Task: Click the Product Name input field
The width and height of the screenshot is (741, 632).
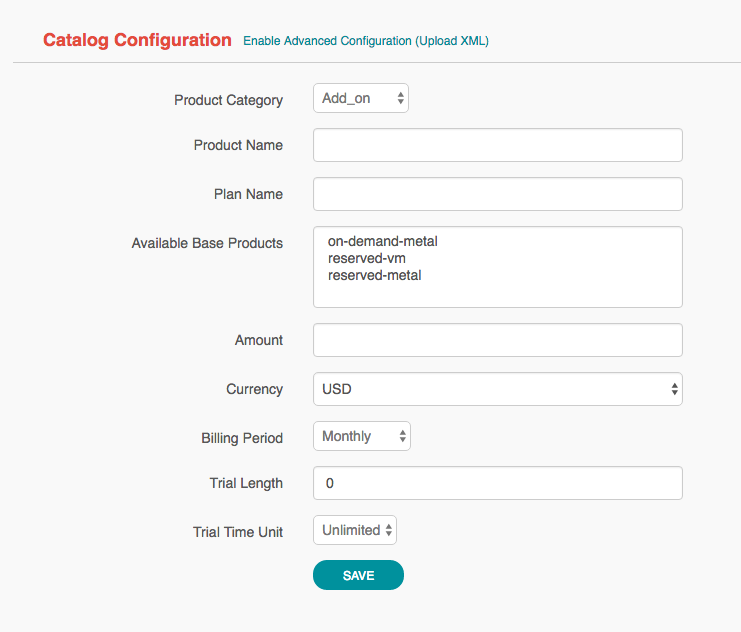Action: (x=497, y=145)
